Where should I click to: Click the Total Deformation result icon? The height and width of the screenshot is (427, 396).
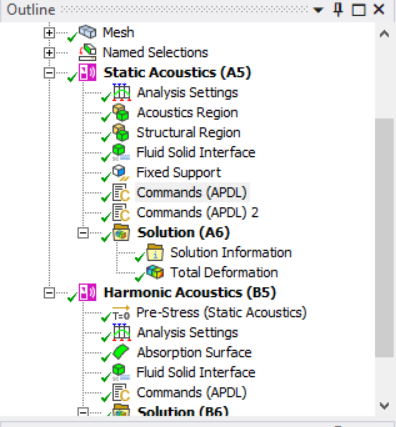point(155,272)
